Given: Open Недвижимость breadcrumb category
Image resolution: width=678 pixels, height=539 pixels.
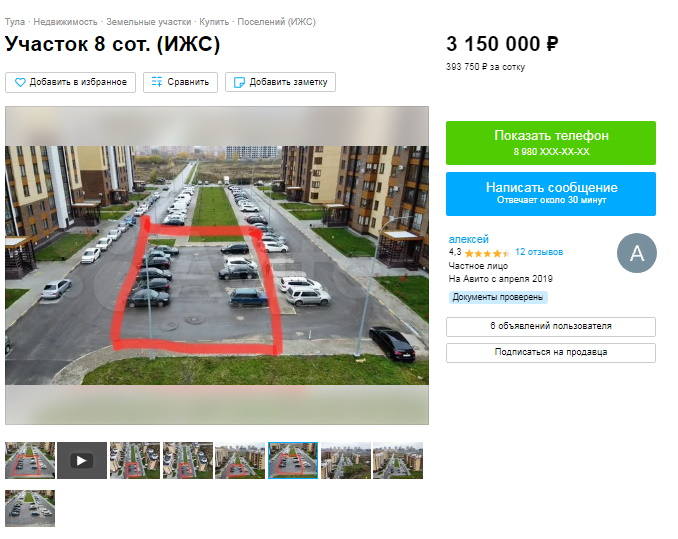Looking at the screenshot, I should click(x=65, y=22).
